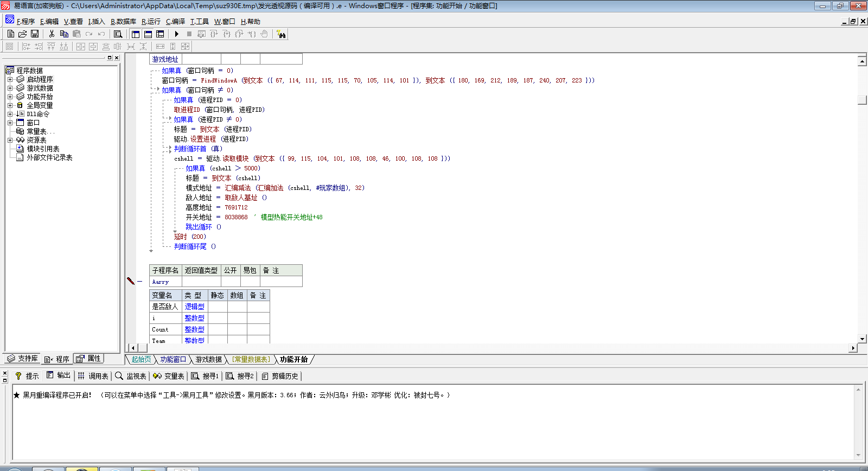
Task: Toggle the combined panel layout button
Action: (x=160, y=34)
